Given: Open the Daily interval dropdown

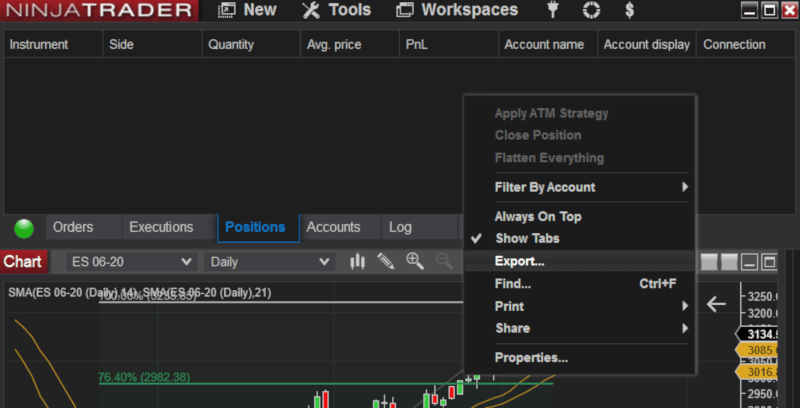Looking at the screenshot, I should (x=268, y=261).
